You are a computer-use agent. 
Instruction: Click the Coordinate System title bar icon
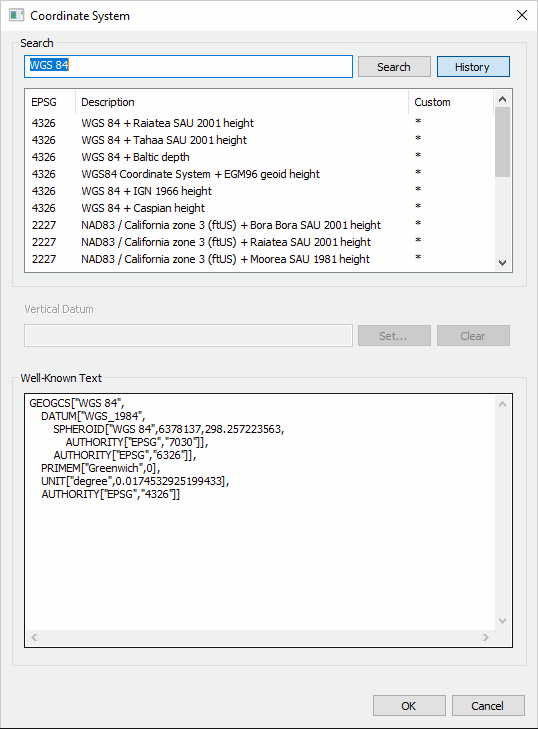(16, 15)
